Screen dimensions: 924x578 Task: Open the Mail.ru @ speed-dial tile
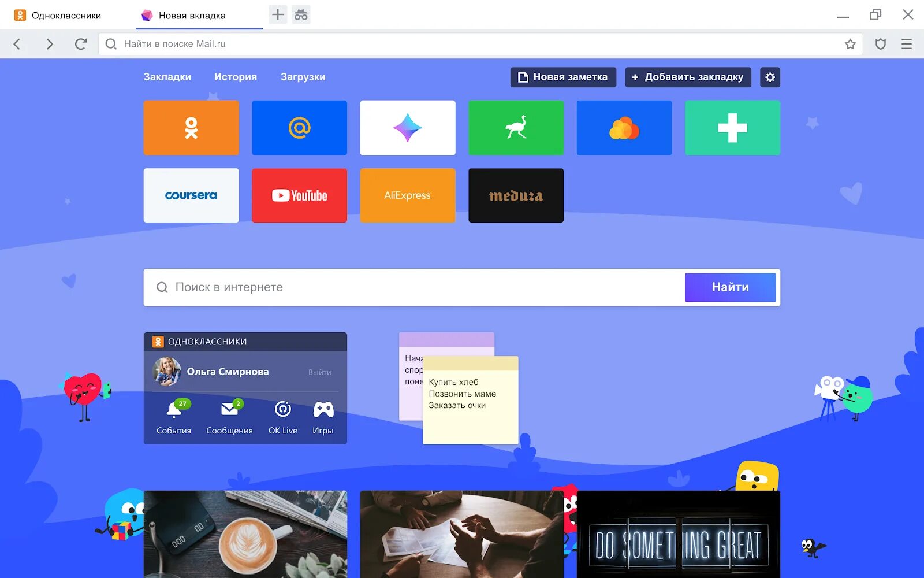[x=299, y=128]
